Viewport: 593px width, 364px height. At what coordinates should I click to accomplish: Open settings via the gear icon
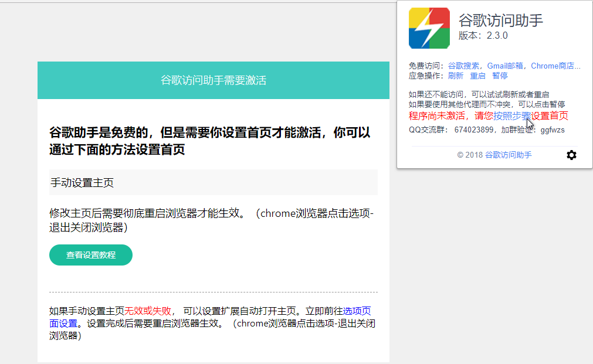point(571,155)
